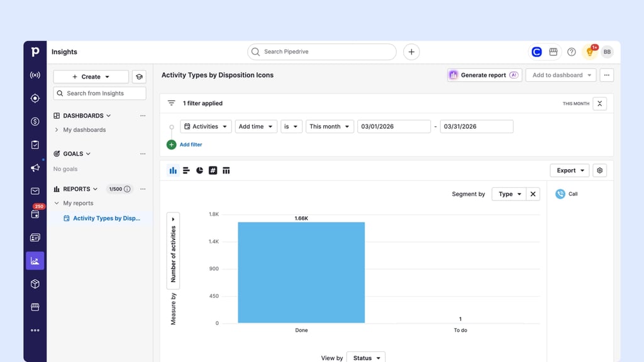Switch to the table view icon
The width and height of the screenshot is (644, 362).
coord(226,170)
